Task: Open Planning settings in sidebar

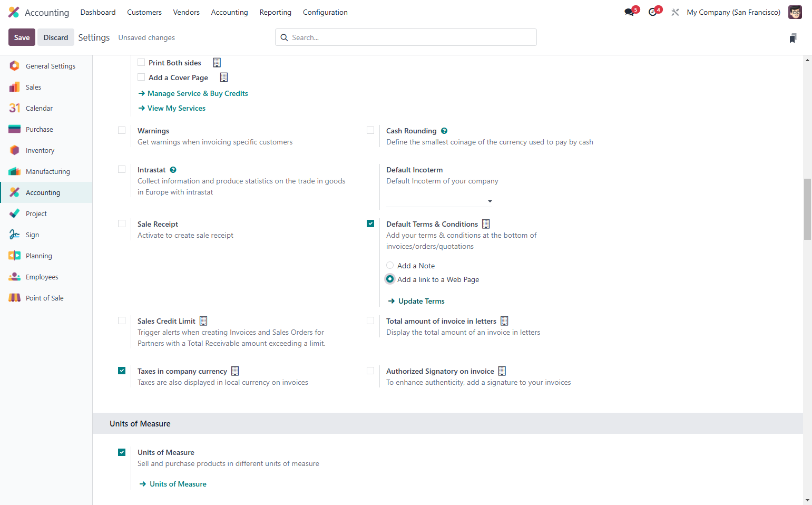Action: (46, 256)
